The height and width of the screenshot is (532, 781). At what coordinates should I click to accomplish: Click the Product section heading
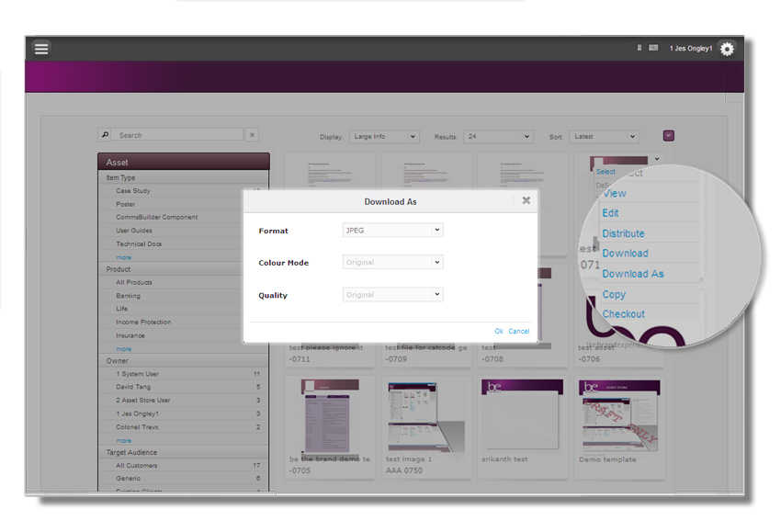(118, 269)
